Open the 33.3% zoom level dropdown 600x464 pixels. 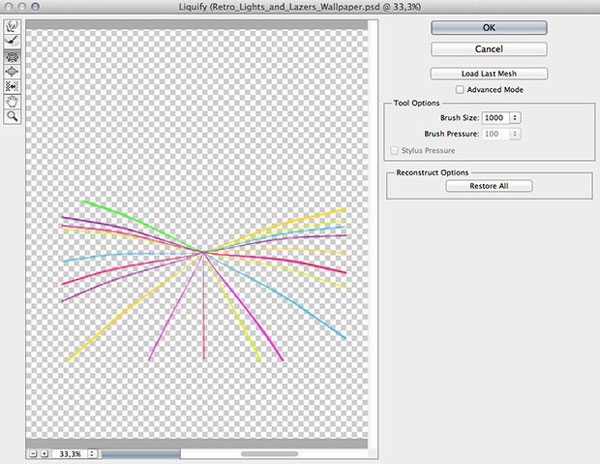(x=92, y=454)
